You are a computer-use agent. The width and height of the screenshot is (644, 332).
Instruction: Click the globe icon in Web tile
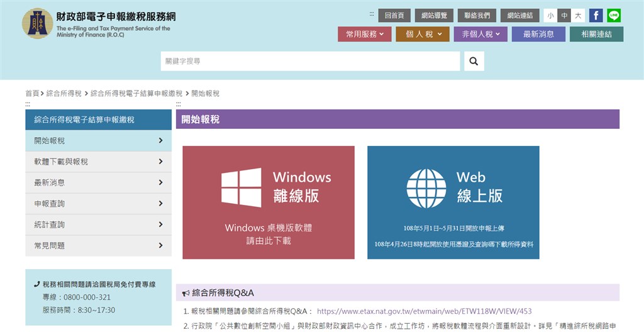426,188
